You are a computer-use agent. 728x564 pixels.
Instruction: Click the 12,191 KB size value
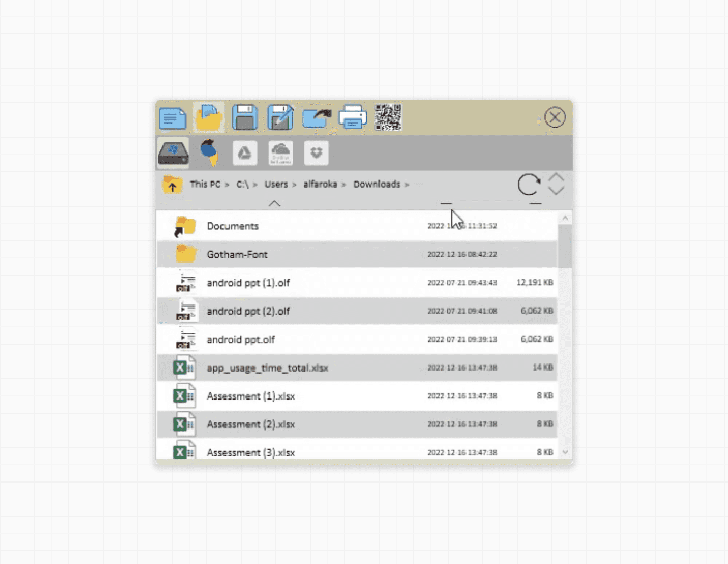535,282
